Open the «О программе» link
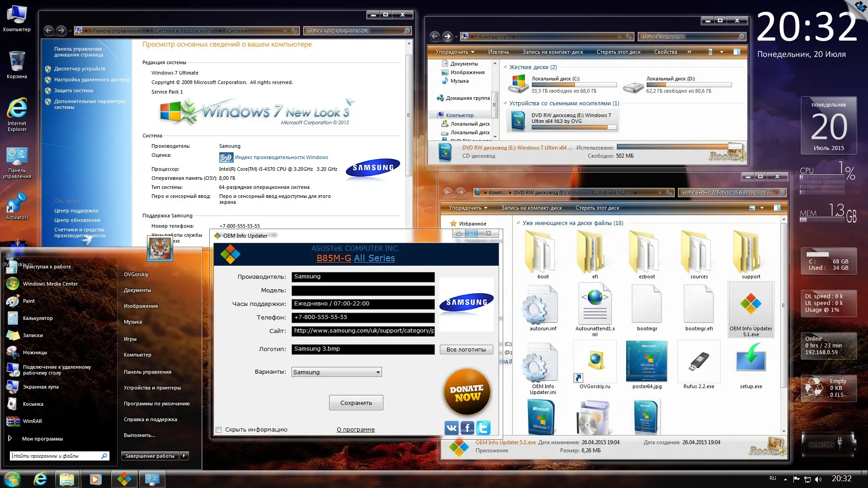The height and width of the screenshot is (488, 868). pos(356,429)
